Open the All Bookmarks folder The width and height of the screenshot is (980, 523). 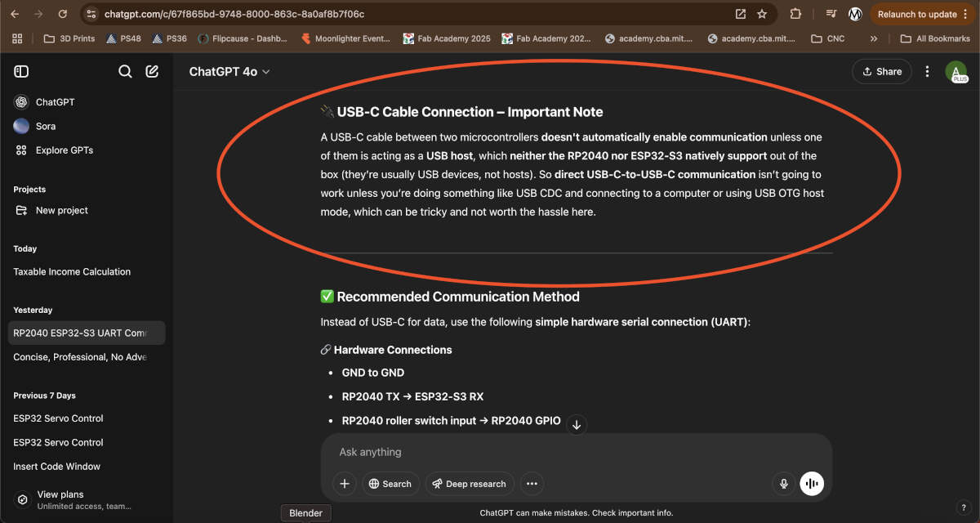935,38
